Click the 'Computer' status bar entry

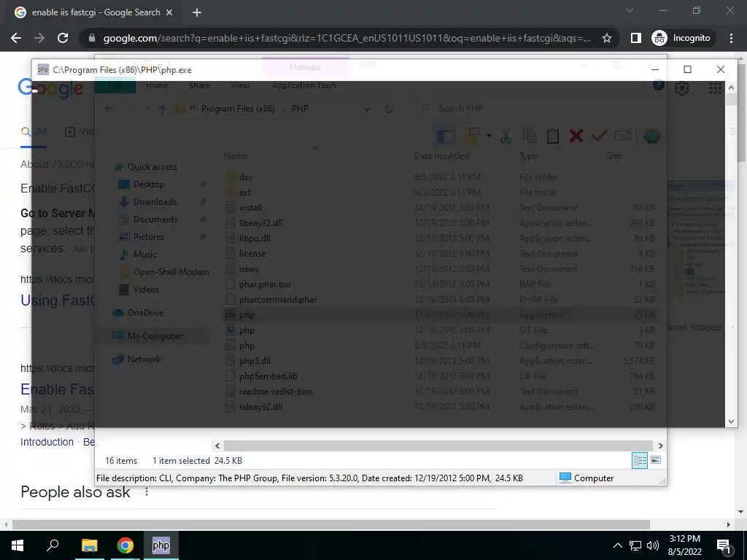586,478
